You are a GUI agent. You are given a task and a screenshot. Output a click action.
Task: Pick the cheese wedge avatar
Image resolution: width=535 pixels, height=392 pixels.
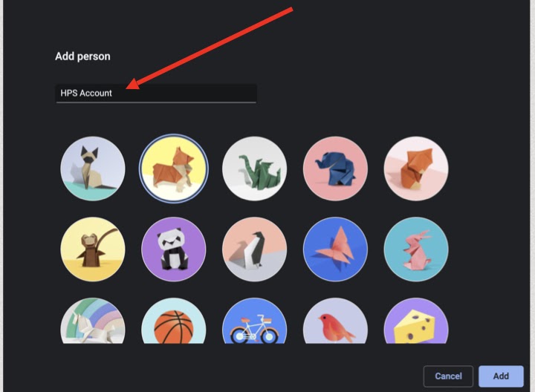coord(416,323)
